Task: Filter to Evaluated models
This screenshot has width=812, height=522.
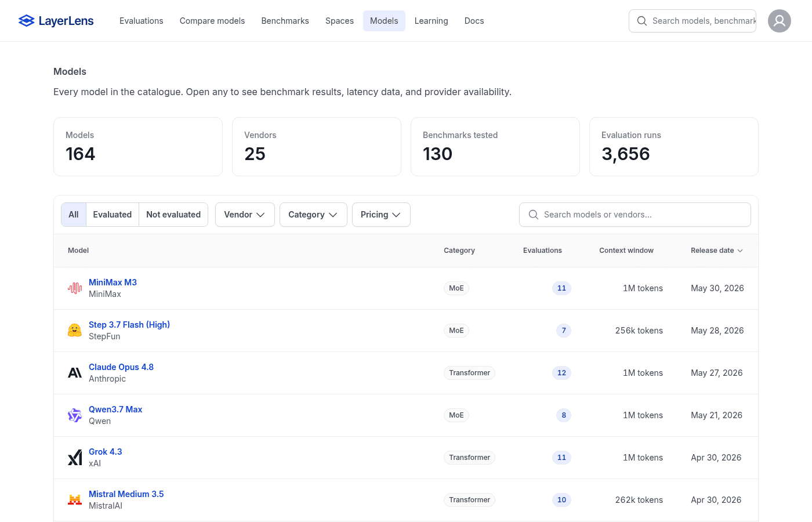Action: tap(113, 215)
